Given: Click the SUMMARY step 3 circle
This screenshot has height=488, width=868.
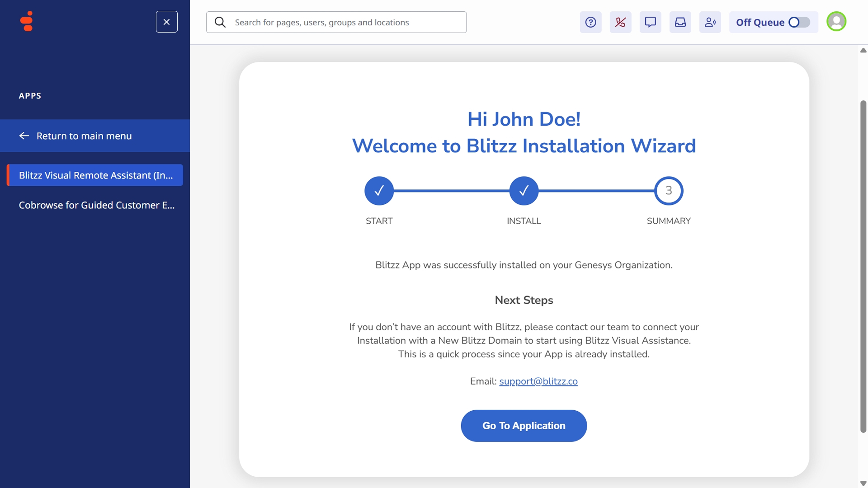Looking at the screenshot, I should (668, 191).
